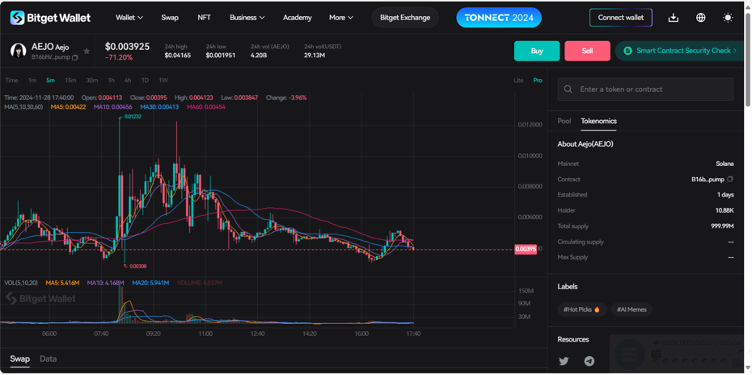This screenshot has width=755, height=375.
Task: Click the 24h vol (AEJO) 4.20B value
Action: 259,56
